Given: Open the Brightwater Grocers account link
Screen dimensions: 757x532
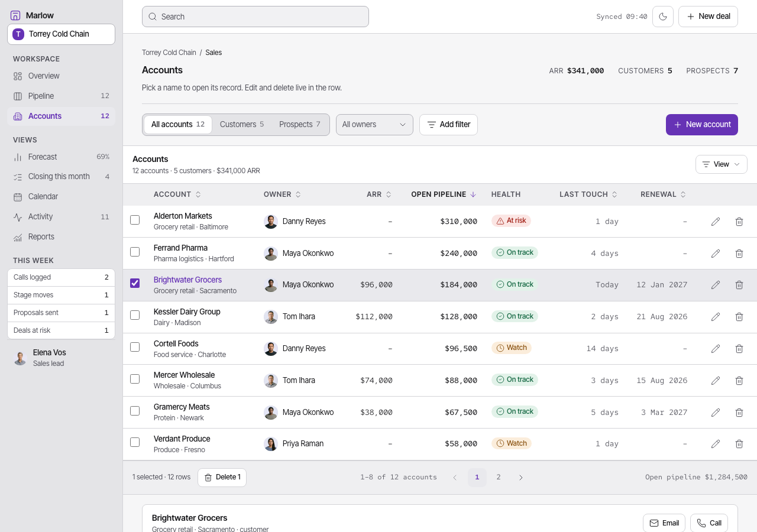Looking at the screenshot, I should coord(187,280).
